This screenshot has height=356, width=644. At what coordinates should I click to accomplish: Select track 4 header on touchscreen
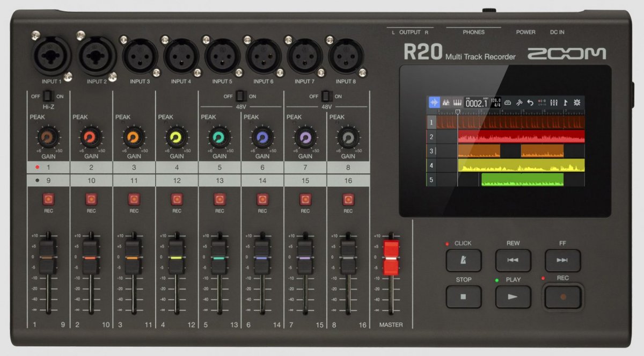[431, 165]
